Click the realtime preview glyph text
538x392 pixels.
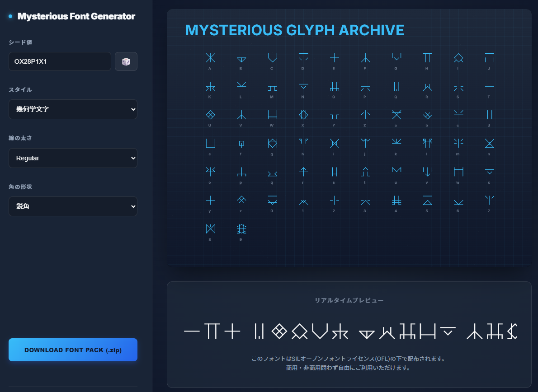[350, 331]
